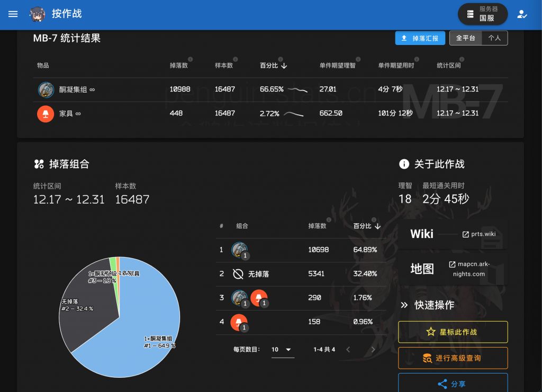Image resolution: width=542 pixels, height=392 pixels.
Task: Click the 家具 item icon in results table
Action: click(x=46, y=113)
